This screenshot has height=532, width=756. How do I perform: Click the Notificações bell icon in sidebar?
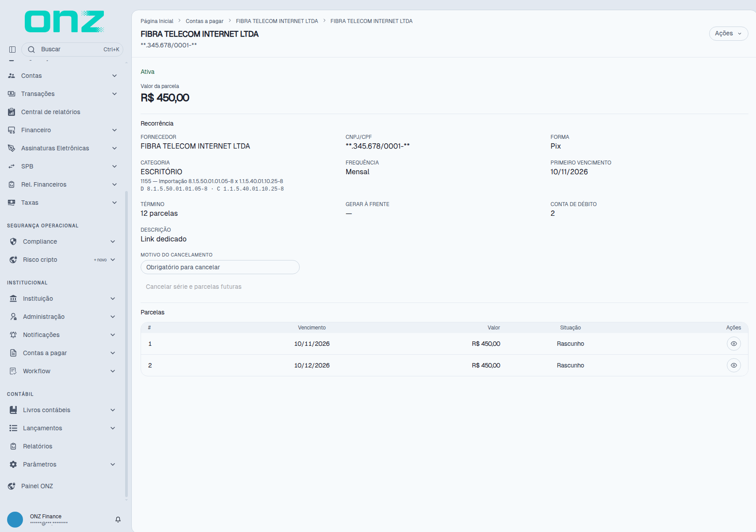(13, 335)
